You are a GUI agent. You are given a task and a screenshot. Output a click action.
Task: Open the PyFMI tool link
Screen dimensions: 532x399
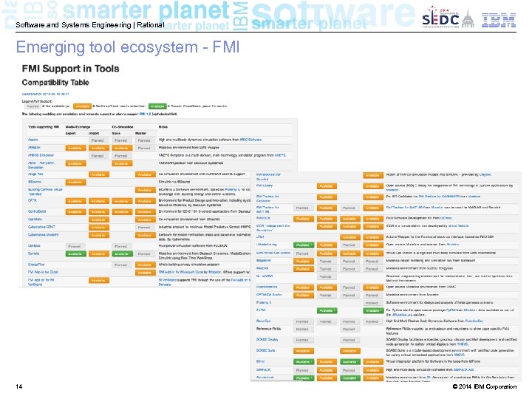coord(261,310)
